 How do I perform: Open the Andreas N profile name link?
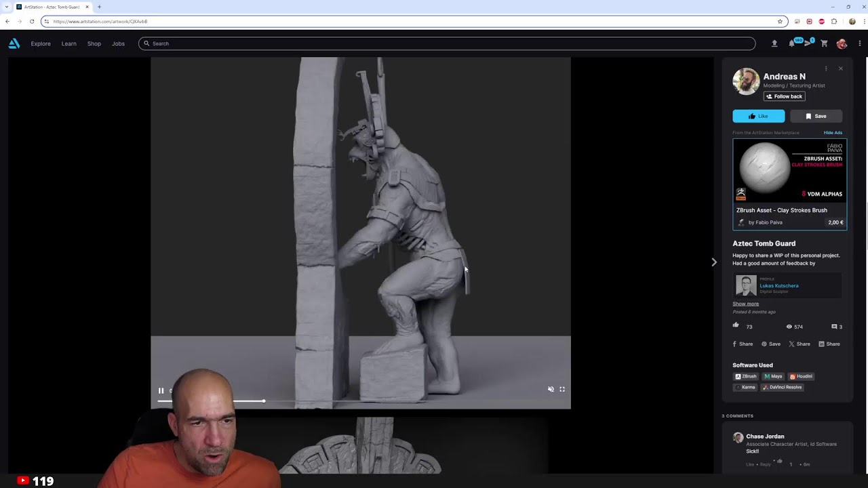point(785,77)
